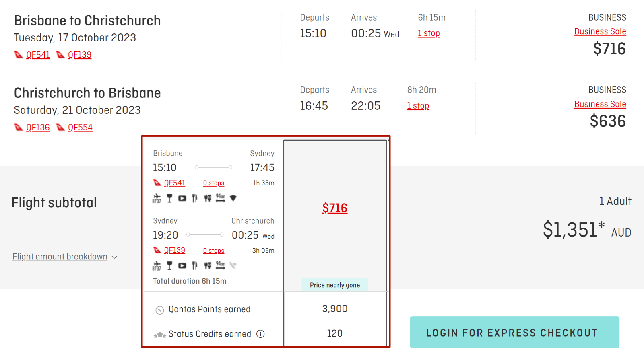This screenshot has height=362, width=644.
Task: Open the QF136 flight link
Action: click(x=38, y=127)
